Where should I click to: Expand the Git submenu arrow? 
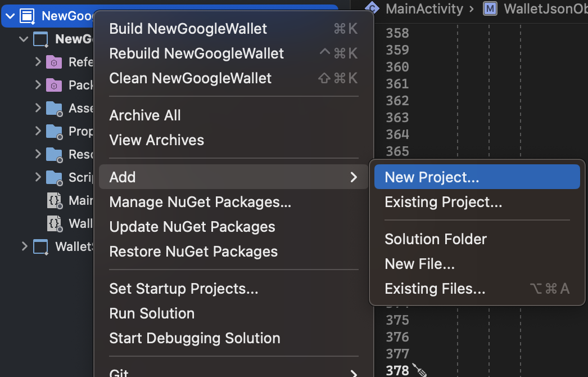coord(354,372)
